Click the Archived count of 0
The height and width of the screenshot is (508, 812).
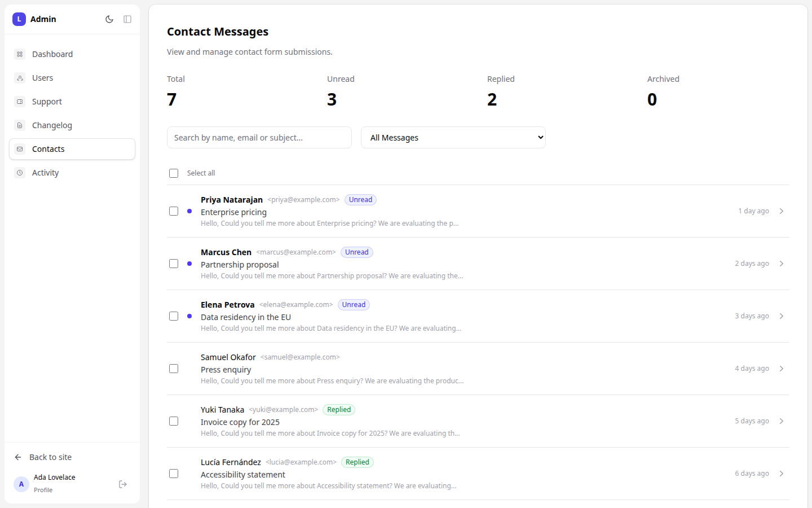[x=652, y=99]
